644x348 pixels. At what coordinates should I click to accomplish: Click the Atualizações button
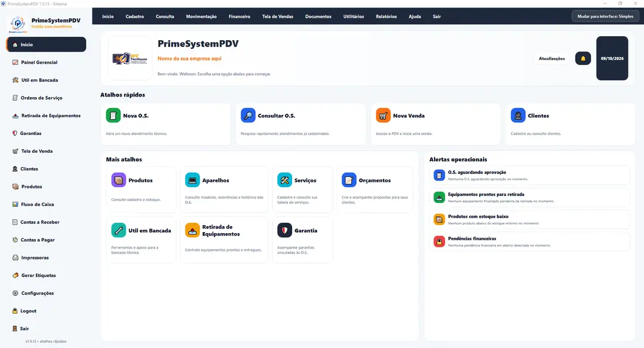551,58
